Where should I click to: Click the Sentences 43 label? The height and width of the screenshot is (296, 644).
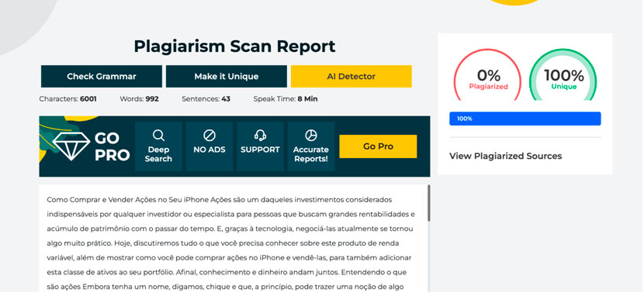[x=206, y=99]
